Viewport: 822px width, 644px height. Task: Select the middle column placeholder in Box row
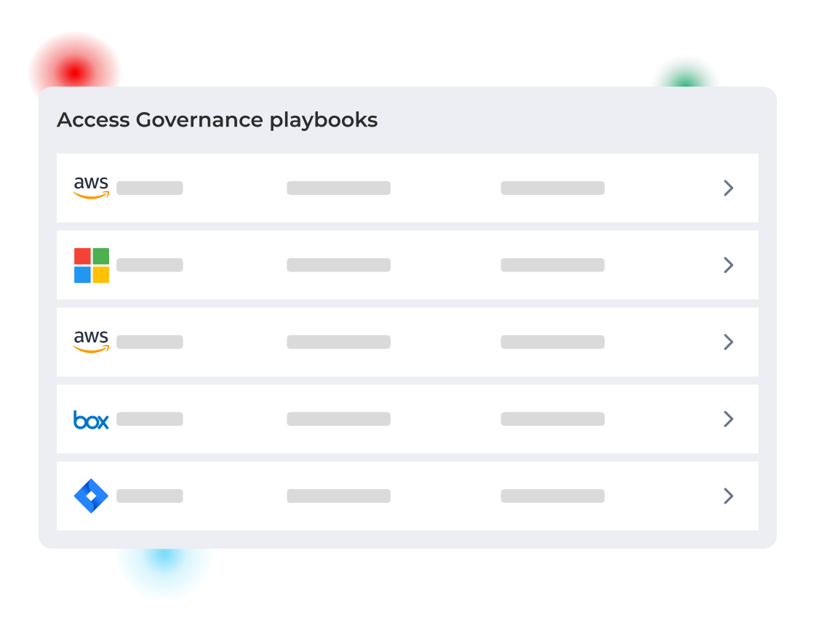[338, 419]
